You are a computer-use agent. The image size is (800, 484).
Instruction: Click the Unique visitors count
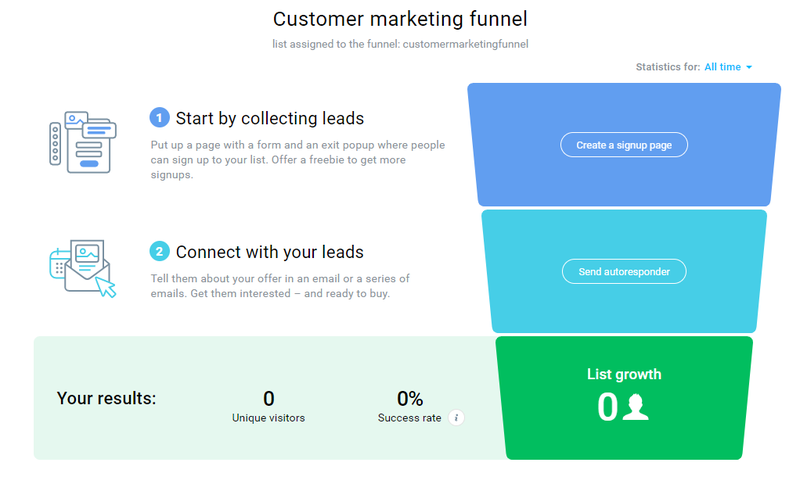[268, 398]
